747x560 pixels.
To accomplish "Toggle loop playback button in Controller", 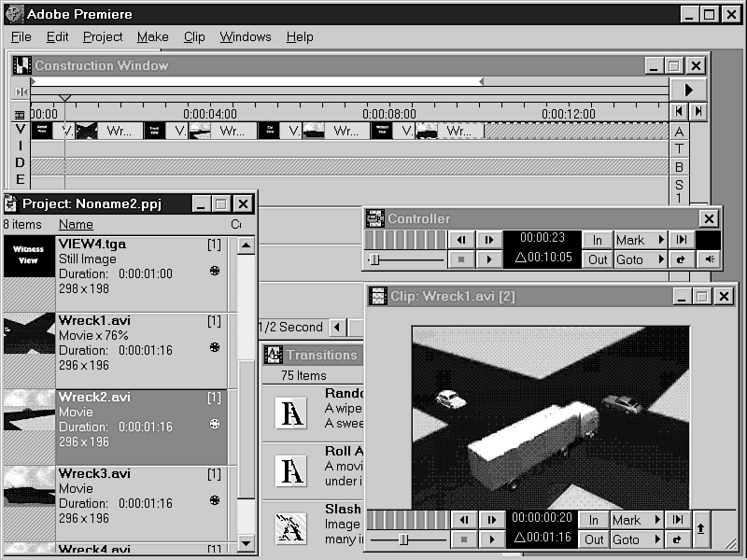I will point(682,259).
